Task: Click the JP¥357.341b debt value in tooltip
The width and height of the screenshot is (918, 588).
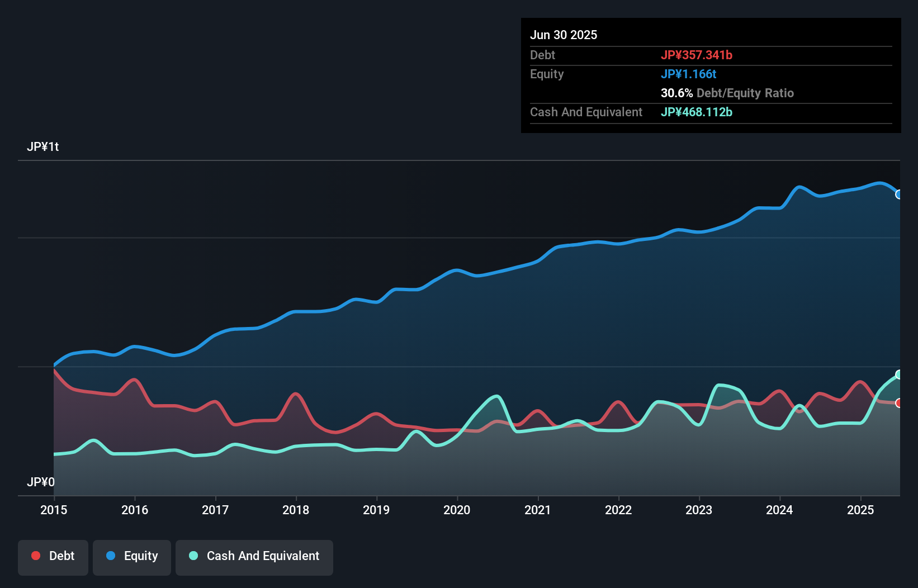Action: coord(697,55)
